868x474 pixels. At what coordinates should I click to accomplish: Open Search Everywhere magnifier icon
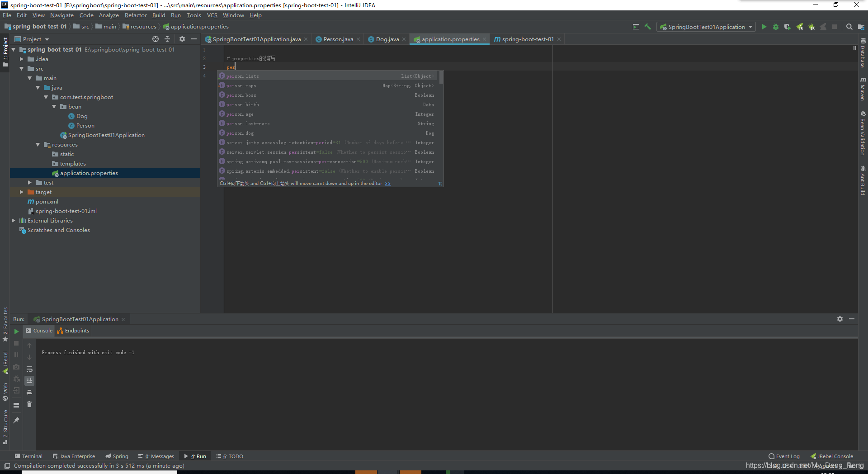(849, 27)
